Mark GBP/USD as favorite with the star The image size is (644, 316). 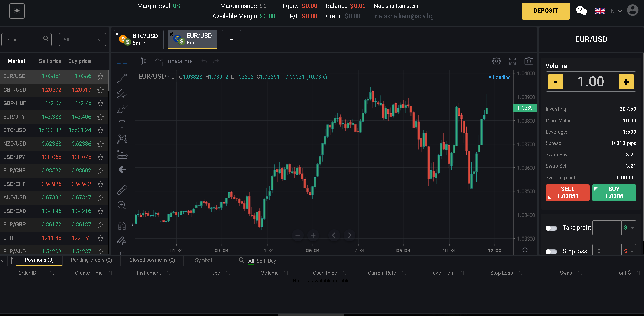pyautogui.click(x=100, y=90)
